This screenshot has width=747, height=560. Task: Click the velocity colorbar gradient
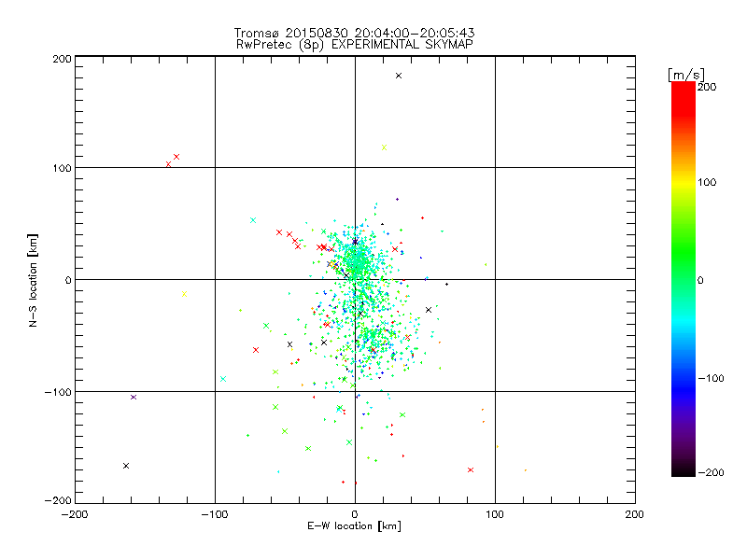[684, 279]
